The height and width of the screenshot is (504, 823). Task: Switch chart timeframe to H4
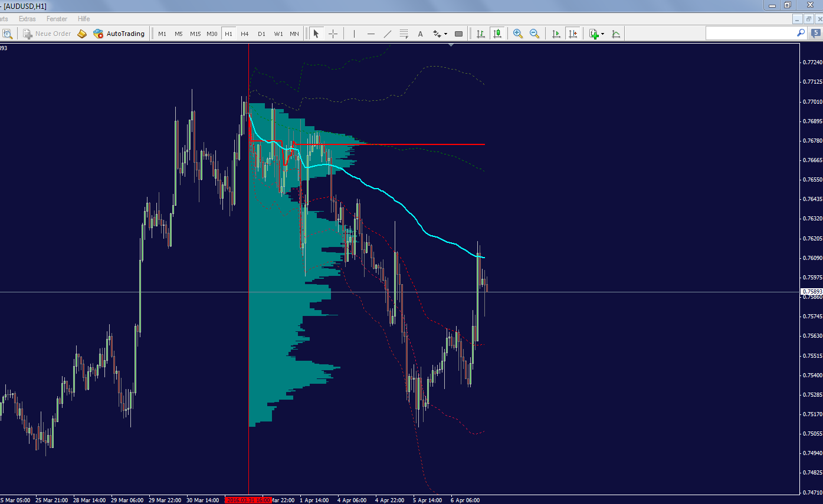245,34
